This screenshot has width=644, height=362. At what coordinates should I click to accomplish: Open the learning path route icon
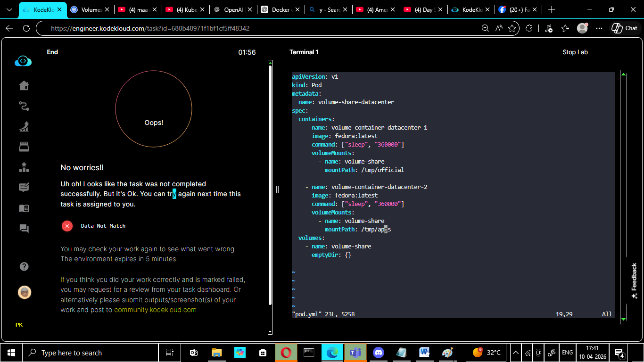pos(24,106)
